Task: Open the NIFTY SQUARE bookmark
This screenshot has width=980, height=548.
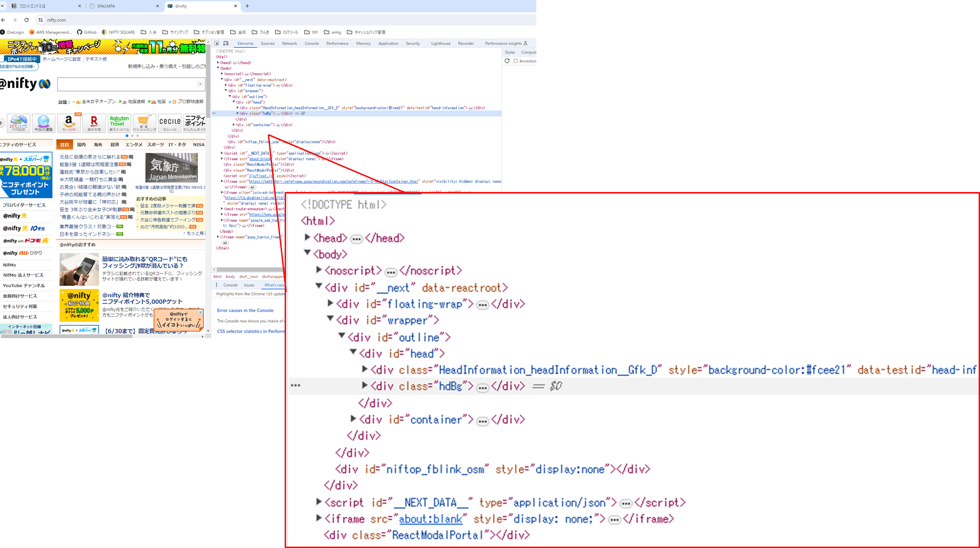Action: (118, 32)
